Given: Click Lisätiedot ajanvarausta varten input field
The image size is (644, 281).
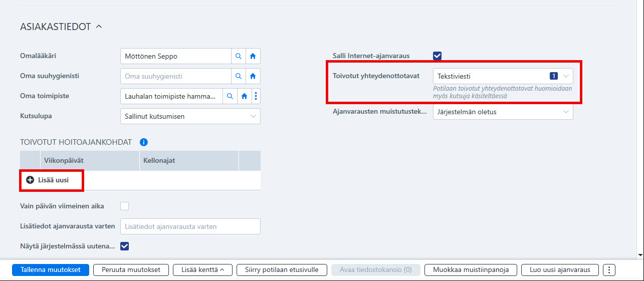Looking at the screenshot, I should 190,226.
